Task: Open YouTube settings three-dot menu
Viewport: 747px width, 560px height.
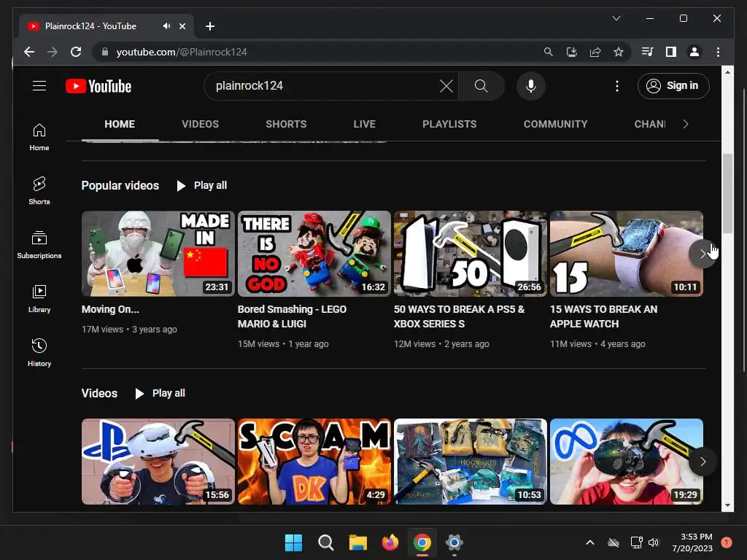Action: [617, 86]
